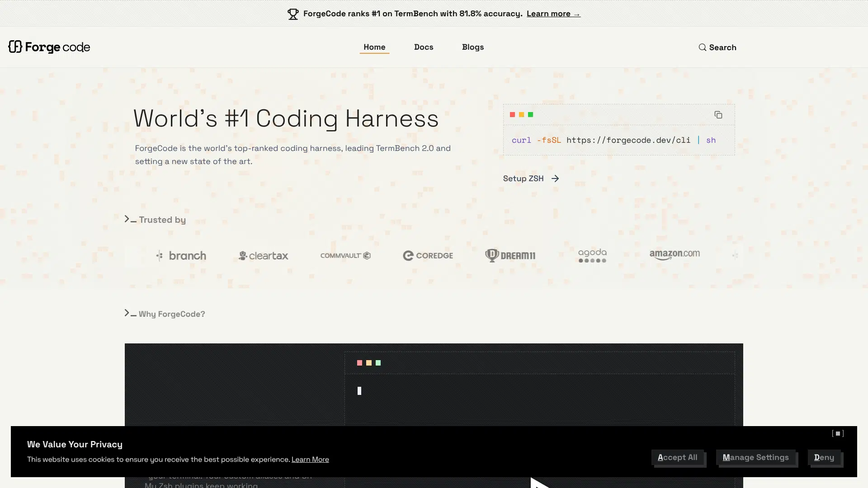868x488 pixels.
Task: Click the Why ForgeCode? heading
Action: 172,314
